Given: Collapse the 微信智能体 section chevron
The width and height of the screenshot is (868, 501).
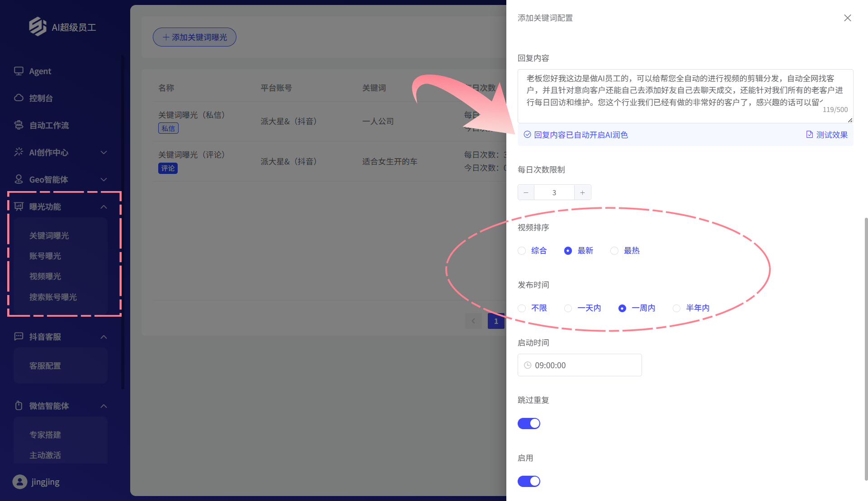Looking at the screenshot, I should (x=104, y=406).
